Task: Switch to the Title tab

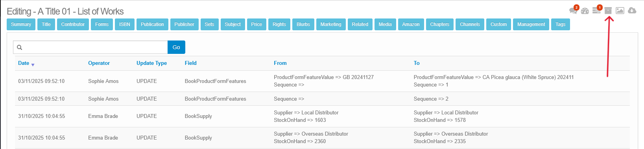Action: click(46, 24)
